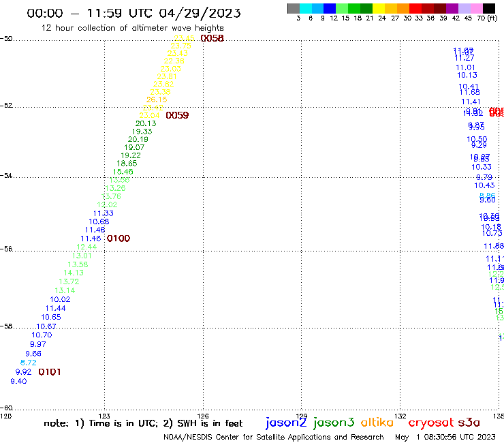Screen dimensions: 504x443
Task: Click the 8.72 wave height value
Action: tap(29, 363)
